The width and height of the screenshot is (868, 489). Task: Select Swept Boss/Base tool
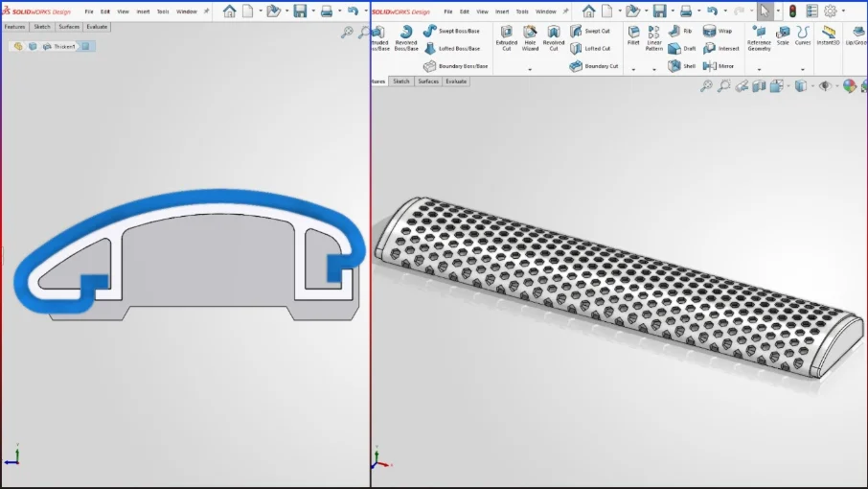pyautogui.click(x=451, y=31)
